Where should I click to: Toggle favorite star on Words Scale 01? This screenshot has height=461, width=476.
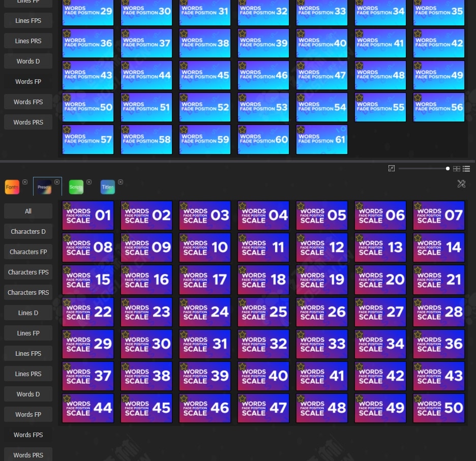(x=67, y=206)
